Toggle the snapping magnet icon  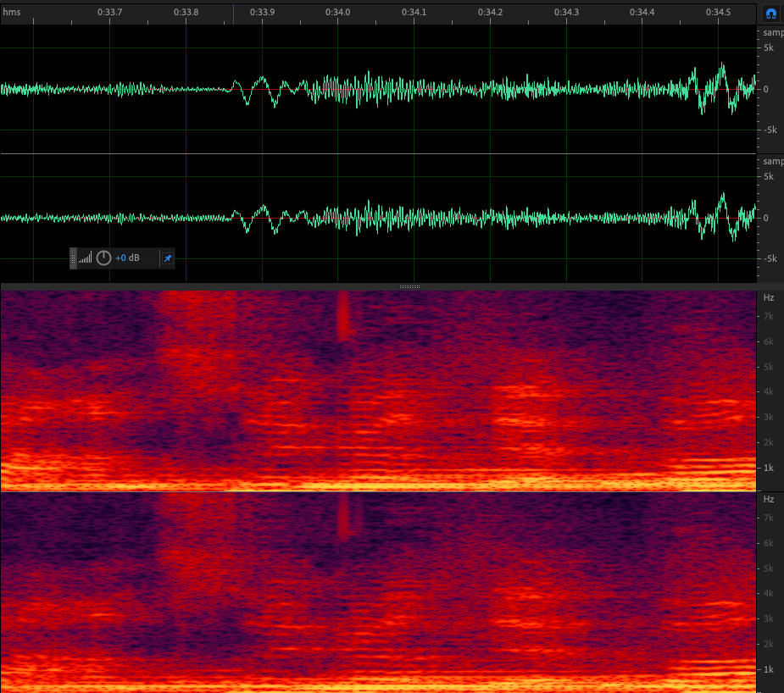[770, 14]
